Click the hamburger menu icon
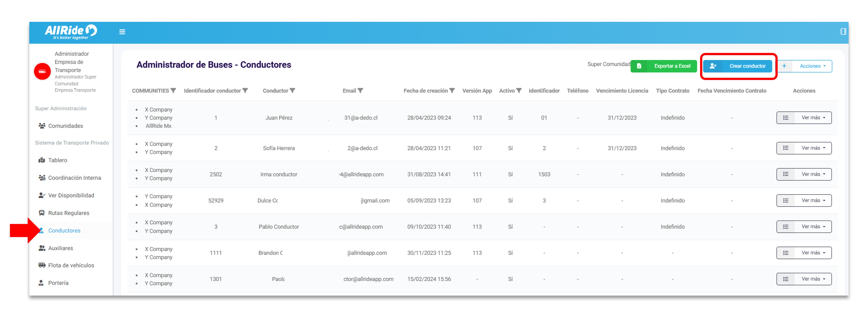This screenshot has height=319, width=868. coord(122,32)
